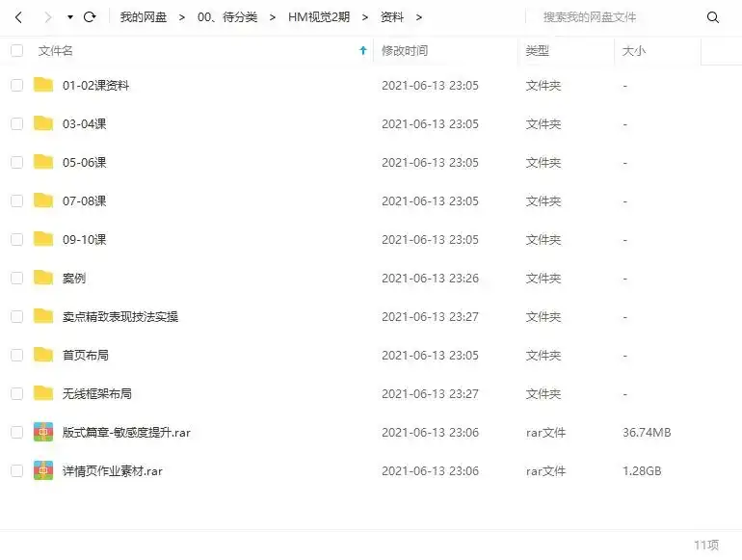Screen dimensions: 742x560
Task: Click the 2021-06-13 23:26 timestamp
Action: [x=430, y=279]
